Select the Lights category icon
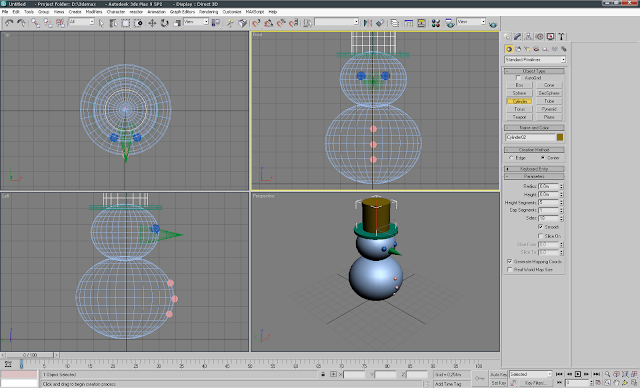Screen dimensions: 640x388 pyautogui.click(x=527, y=49)
